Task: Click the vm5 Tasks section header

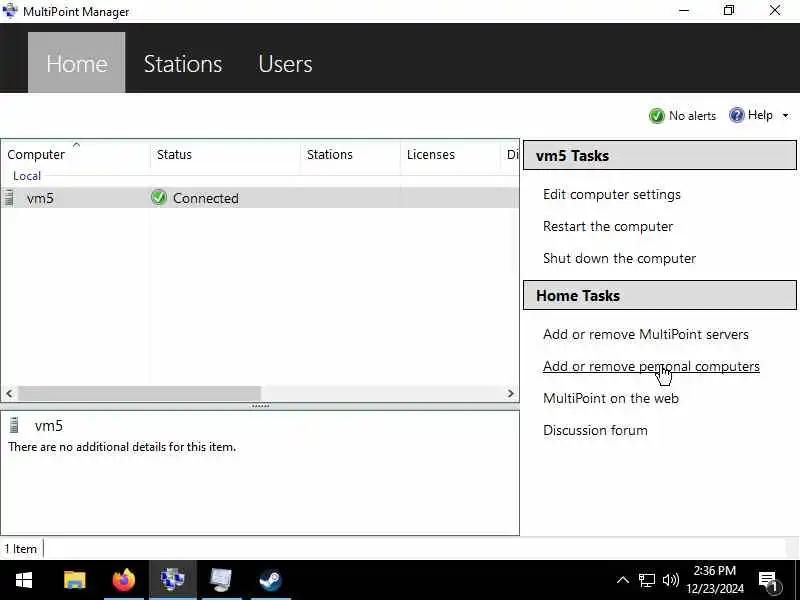Action: pyautogui.click(x=660, y=156)
